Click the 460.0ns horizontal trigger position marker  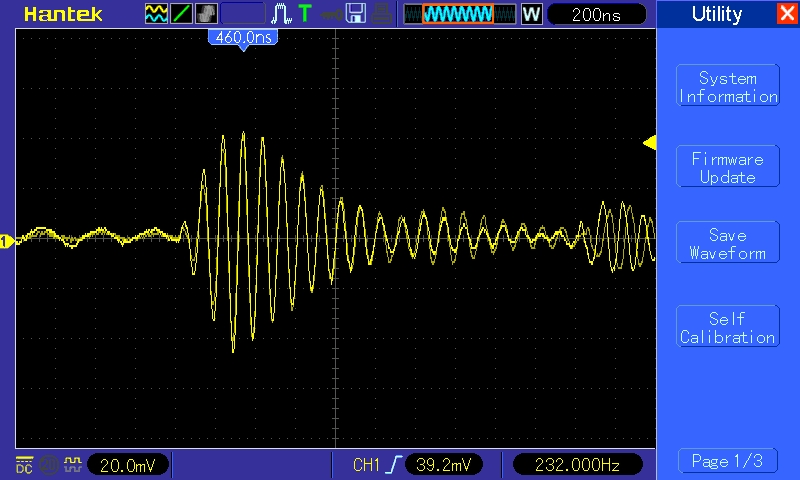pyautogui.click(x=243, y=39)
